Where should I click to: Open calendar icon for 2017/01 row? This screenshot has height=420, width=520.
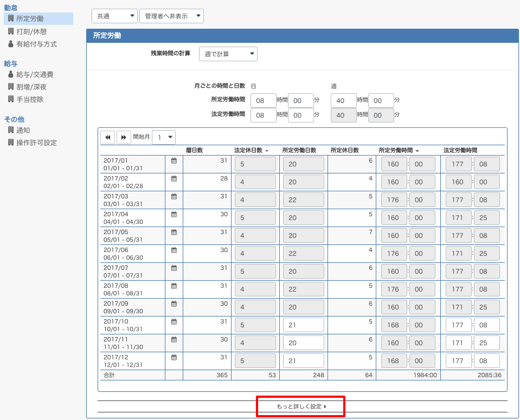pos(174,161)
